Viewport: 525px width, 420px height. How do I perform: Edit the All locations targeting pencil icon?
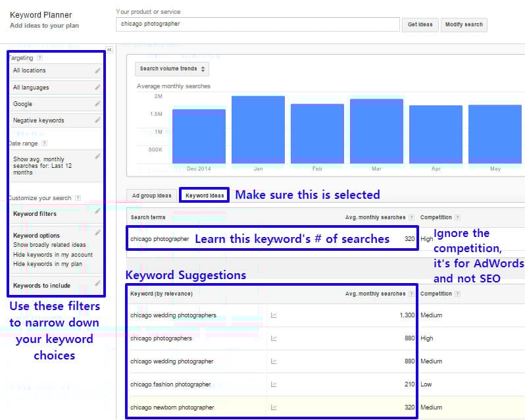(97, 70)
